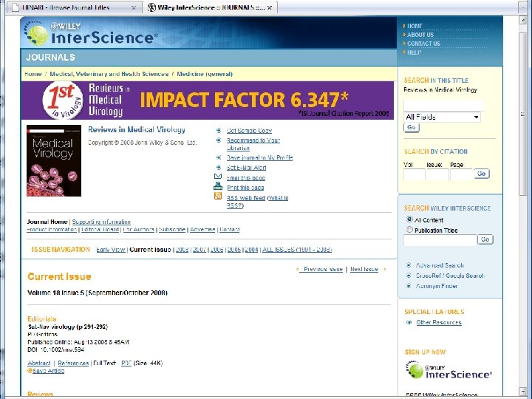The width and height of the screenshot is (532, 399).
Task: Click the envelope icon for Email this page
Action: point(218,177)
